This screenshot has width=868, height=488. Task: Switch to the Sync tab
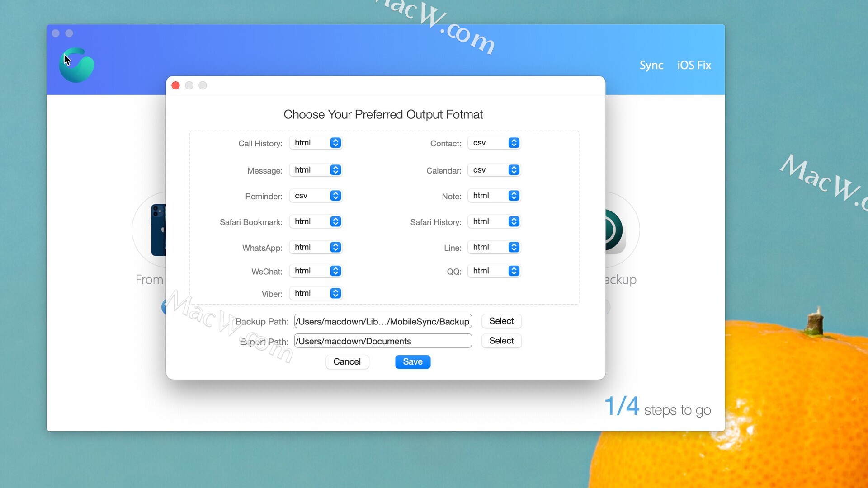[x=651, y=65]
